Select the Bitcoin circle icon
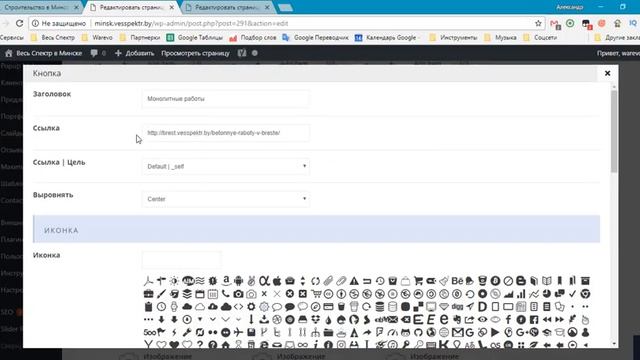640x360 pixels. click(x=496, y=281)
